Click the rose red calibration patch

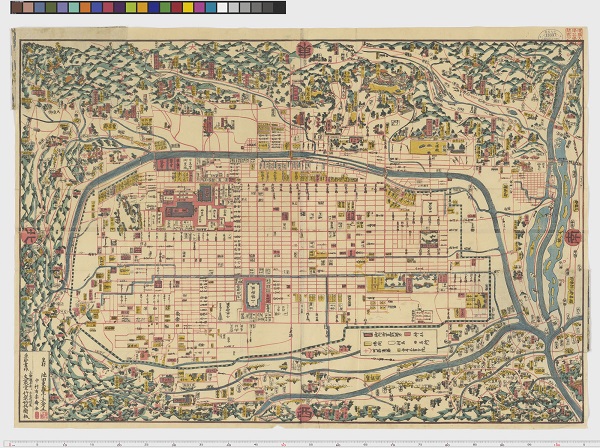click(108, 8)
